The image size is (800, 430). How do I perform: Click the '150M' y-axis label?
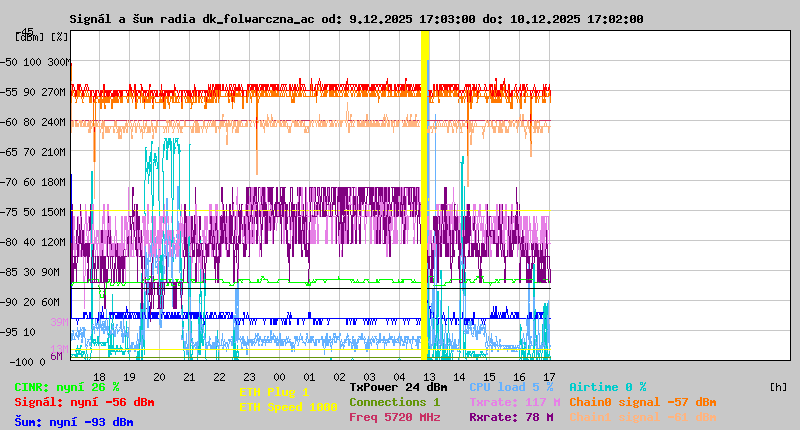coord(56,212)
